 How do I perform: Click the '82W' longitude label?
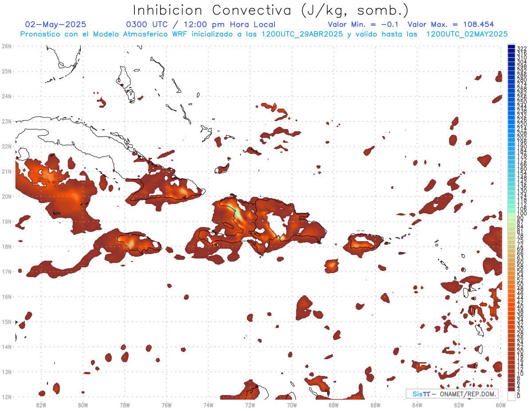[41, 405]
